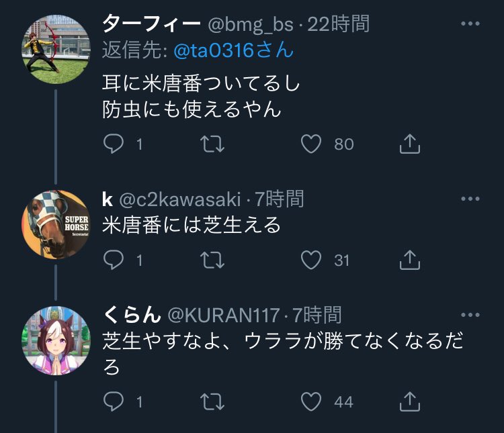Viewport: 504px width, 433px height.
Task: Share ターフィー's tweet
Action: pyautogui.click(x=411, y=144)
